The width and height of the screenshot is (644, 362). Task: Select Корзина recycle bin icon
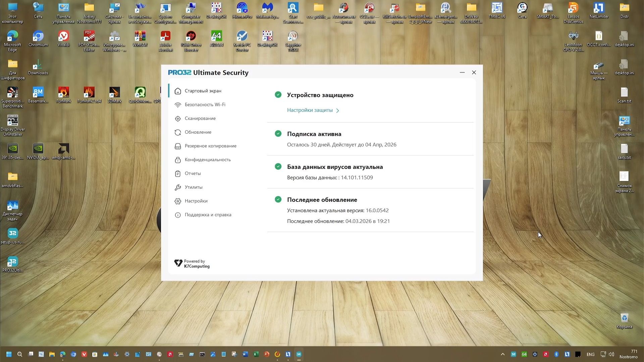pyautogui.click(x=624, y=321)
